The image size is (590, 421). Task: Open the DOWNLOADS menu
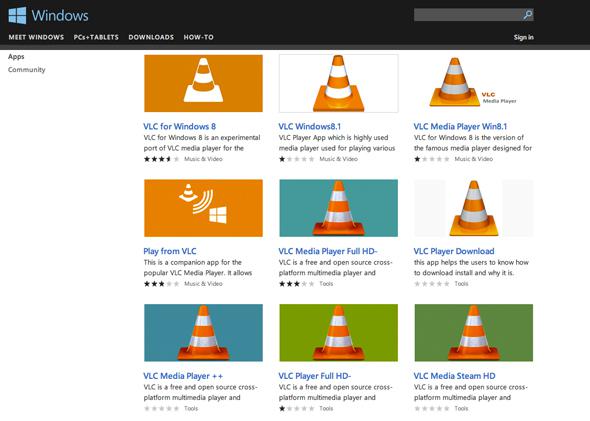151,37
